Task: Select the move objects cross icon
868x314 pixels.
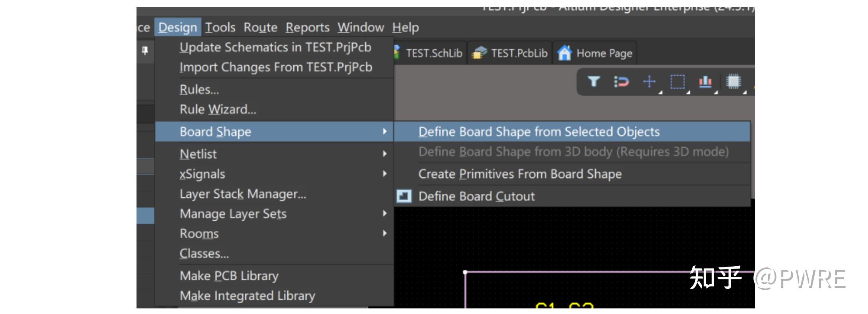Action: tap(649, 82)
